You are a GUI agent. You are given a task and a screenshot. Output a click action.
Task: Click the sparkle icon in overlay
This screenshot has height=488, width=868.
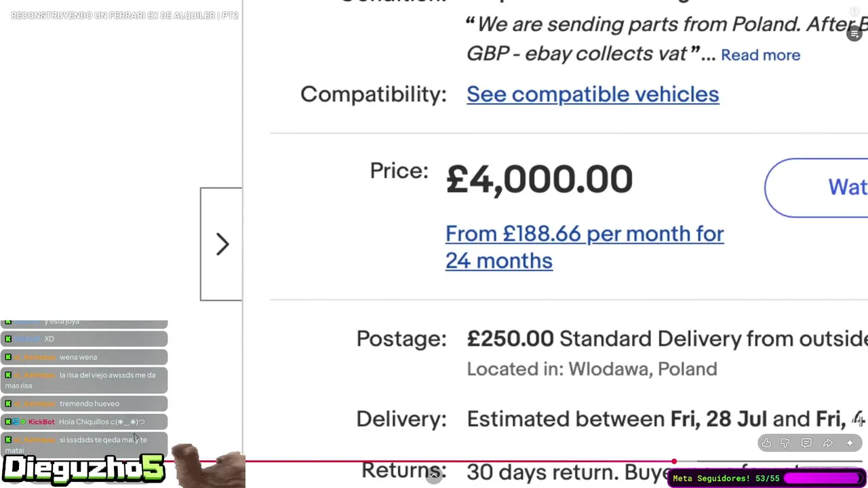(x=850, y=443)
